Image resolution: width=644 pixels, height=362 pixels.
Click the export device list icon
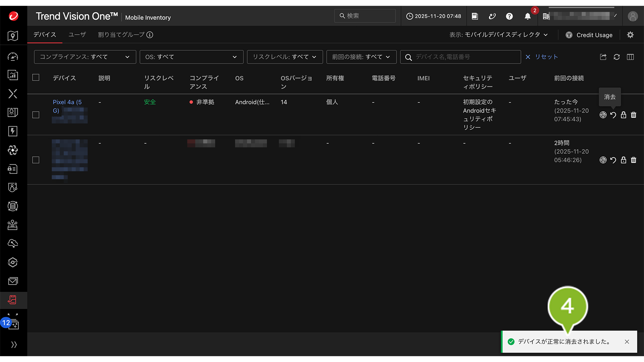pos(603,57)
